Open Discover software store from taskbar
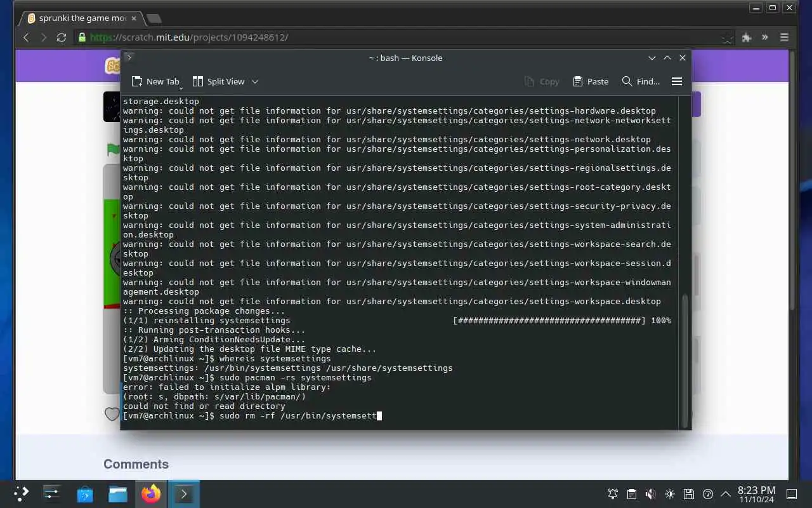Screen dimensions: 812x508 pyautogui.click(x=85, y=493)
